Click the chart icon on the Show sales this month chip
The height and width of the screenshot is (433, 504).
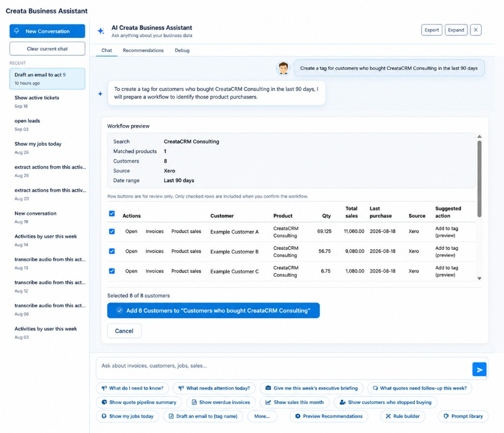[268, 402]
